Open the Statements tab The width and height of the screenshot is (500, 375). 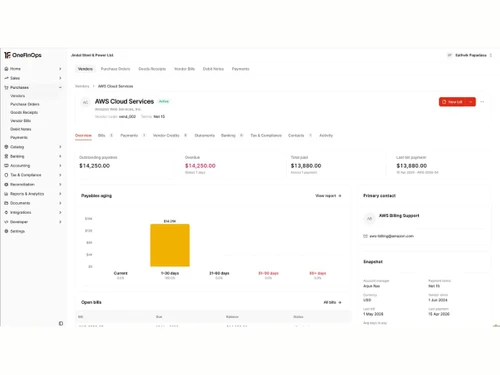205,135
